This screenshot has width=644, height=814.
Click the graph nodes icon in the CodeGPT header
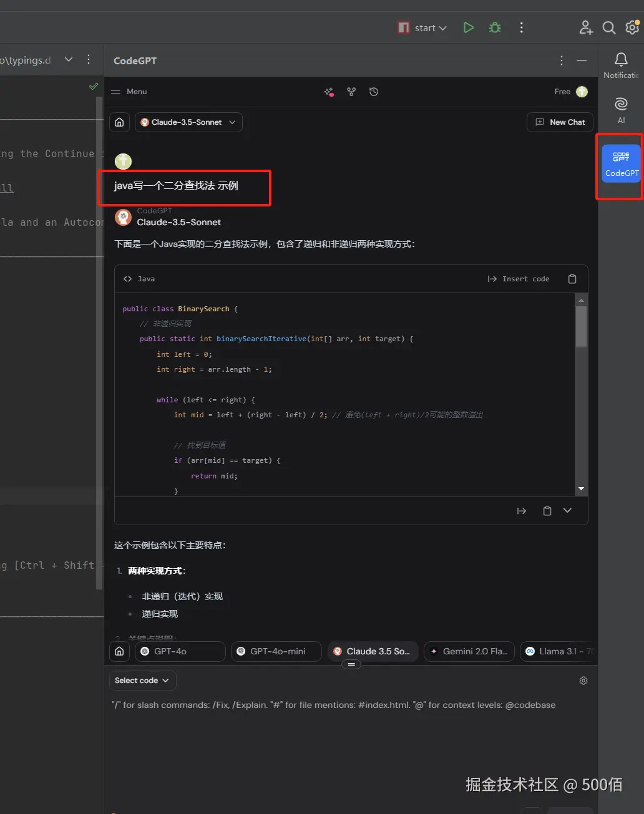351,92
